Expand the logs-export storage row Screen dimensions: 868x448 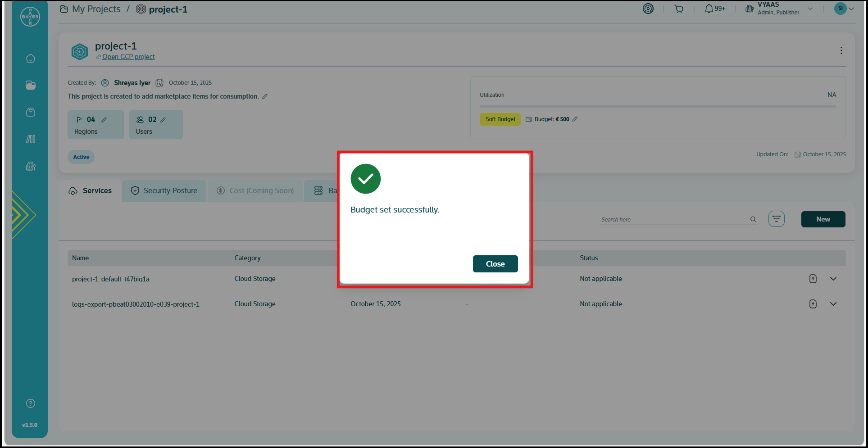[x=833, y=304]
